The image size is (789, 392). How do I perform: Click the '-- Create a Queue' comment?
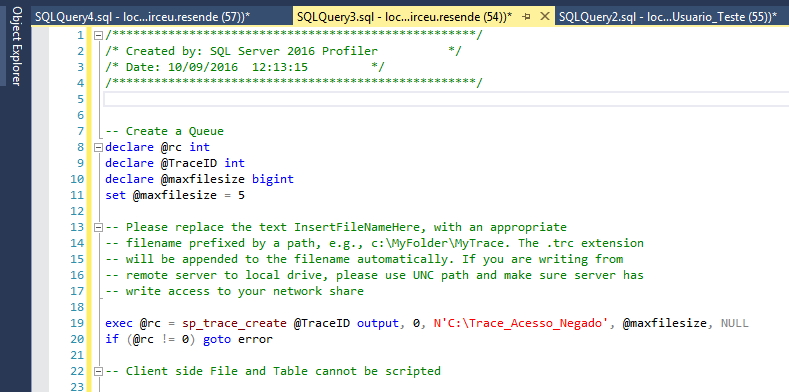point(165,131)
